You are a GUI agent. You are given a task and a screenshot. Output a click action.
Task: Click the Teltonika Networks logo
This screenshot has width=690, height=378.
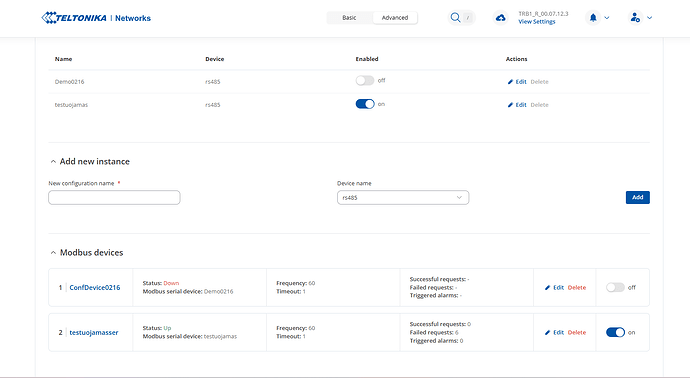tap(96, 18)
